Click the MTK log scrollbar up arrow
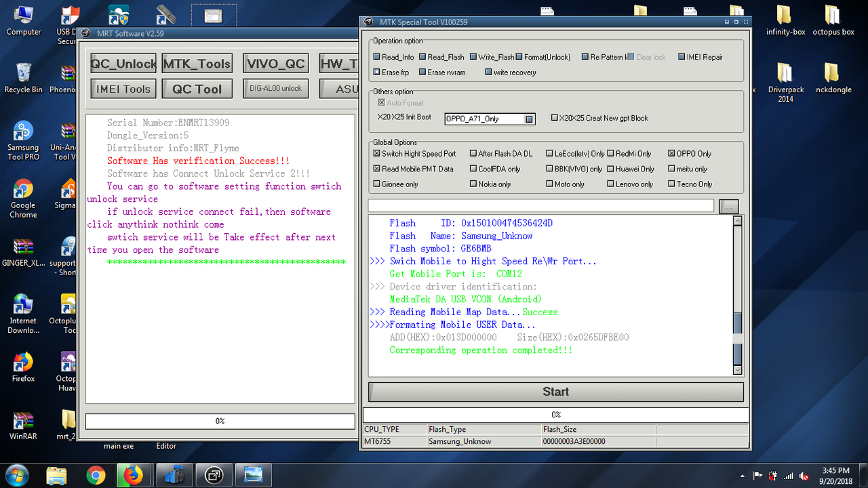868x488 pixels. 738,221
